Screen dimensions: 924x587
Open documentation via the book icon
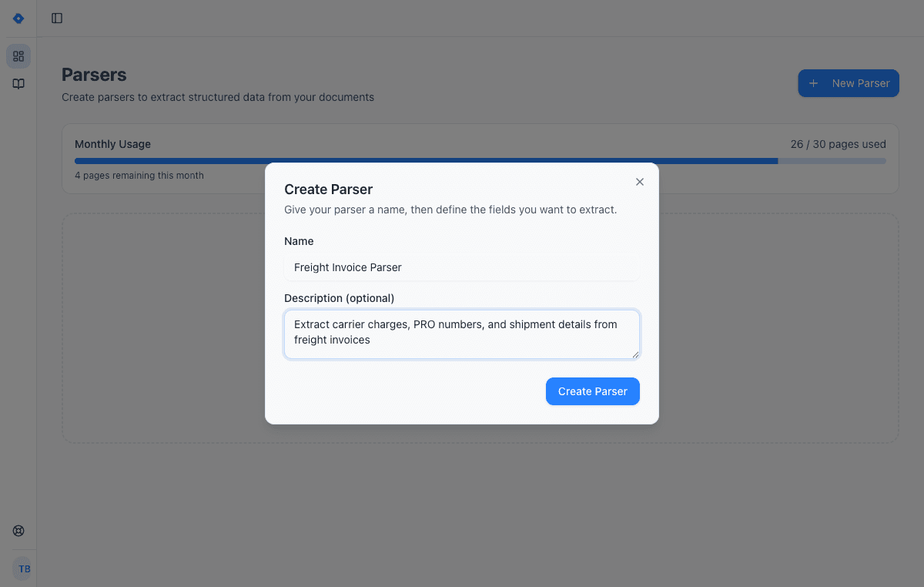click(x=18, y=83)
